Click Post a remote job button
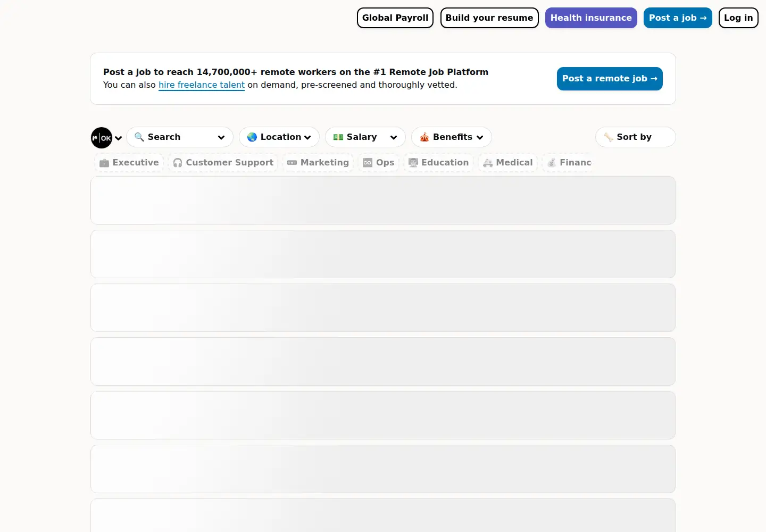Image resolution: width=766 pixels, height=532 pixels. 610,79
